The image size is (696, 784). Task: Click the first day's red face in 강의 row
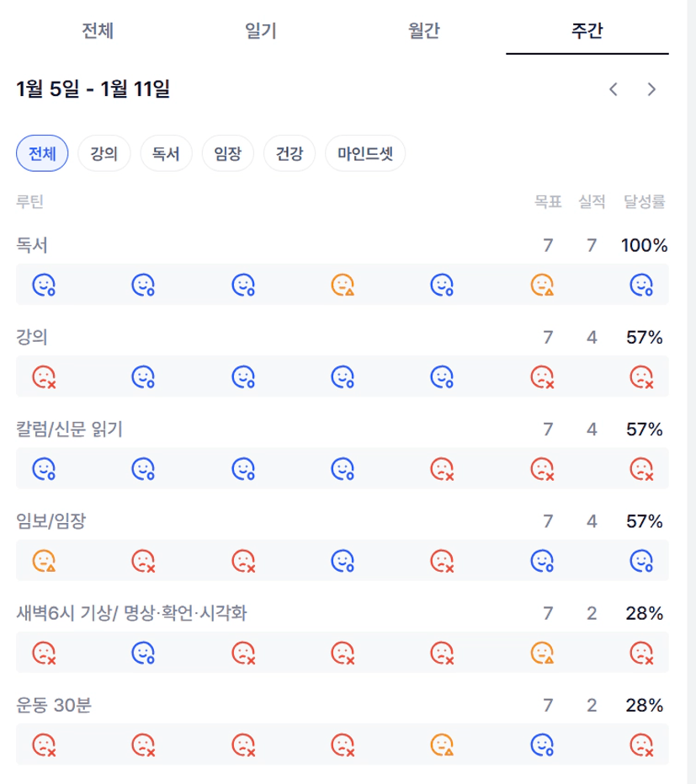(x=44, y=376)
